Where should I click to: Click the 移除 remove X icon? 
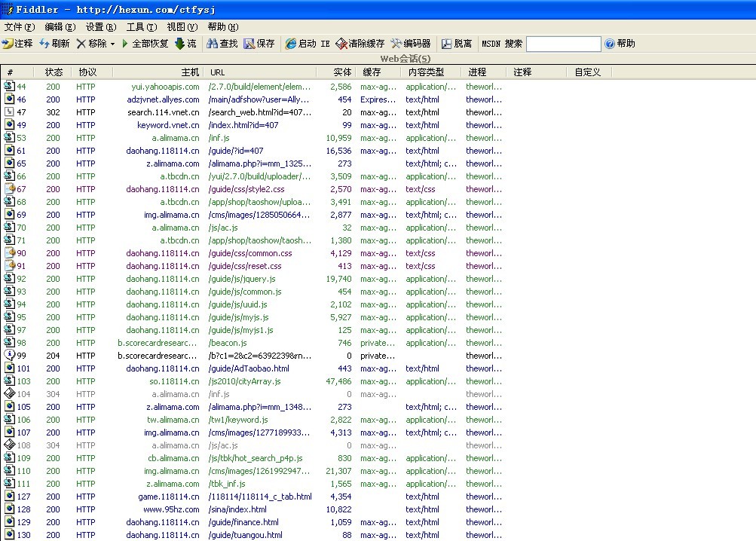pyautogui.click(x=81, y=44)
